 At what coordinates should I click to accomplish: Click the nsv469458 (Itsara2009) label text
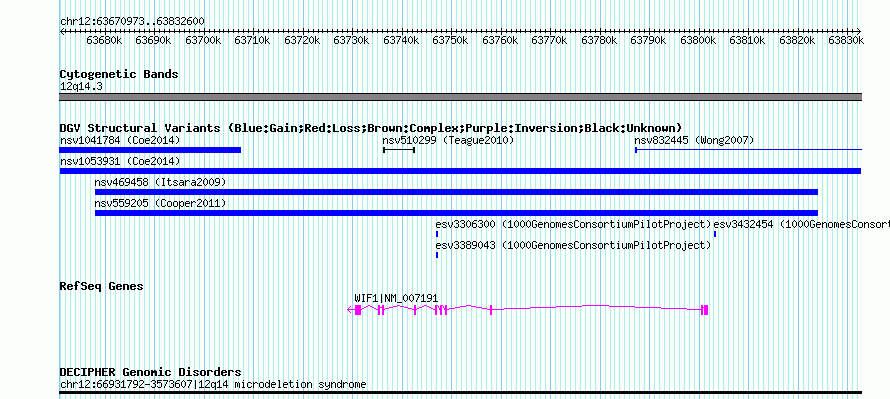click(x=161, y=182)
